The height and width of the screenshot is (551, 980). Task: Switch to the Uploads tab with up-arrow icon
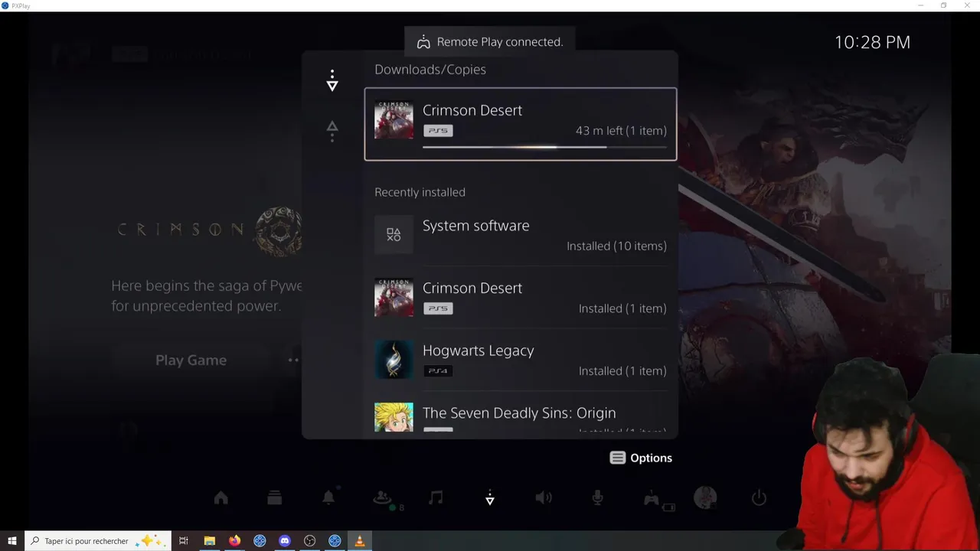coord(332,131)
